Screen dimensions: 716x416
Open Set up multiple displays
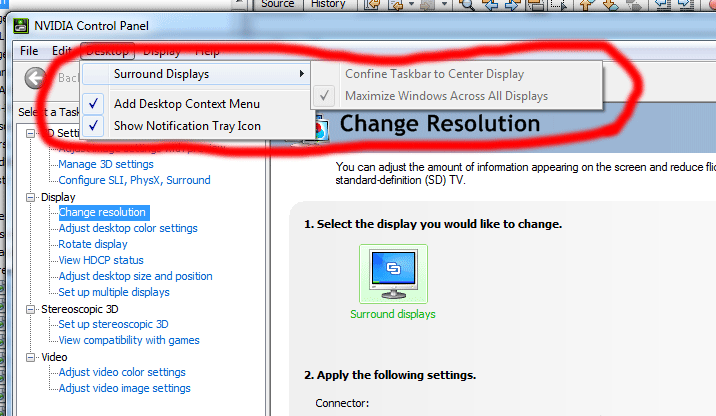[114, 292]
